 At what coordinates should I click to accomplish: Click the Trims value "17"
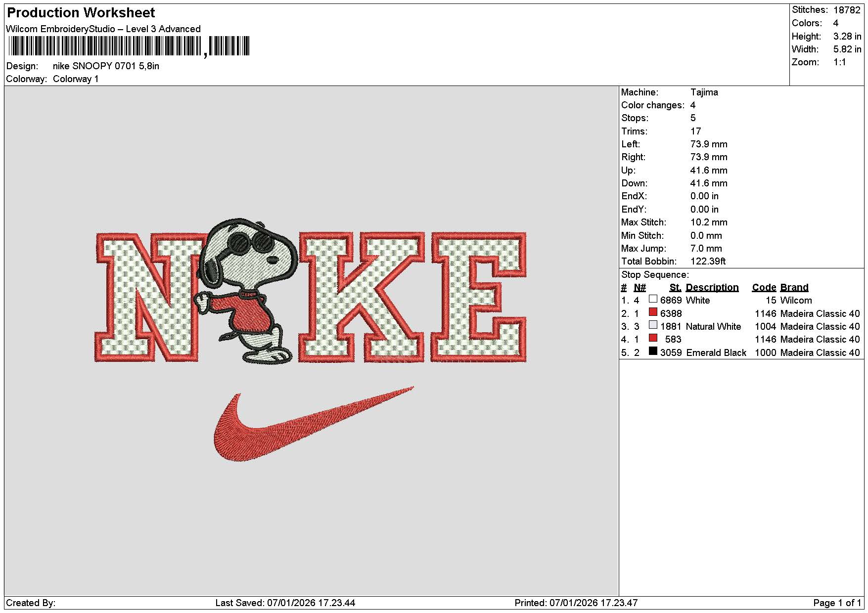coord(696,131)
